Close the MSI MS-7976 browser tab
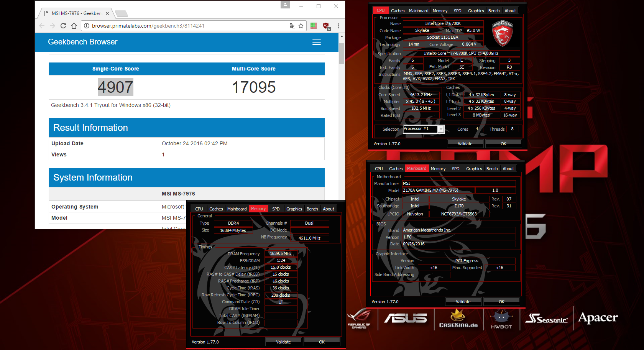 click(x=107, y=13)
